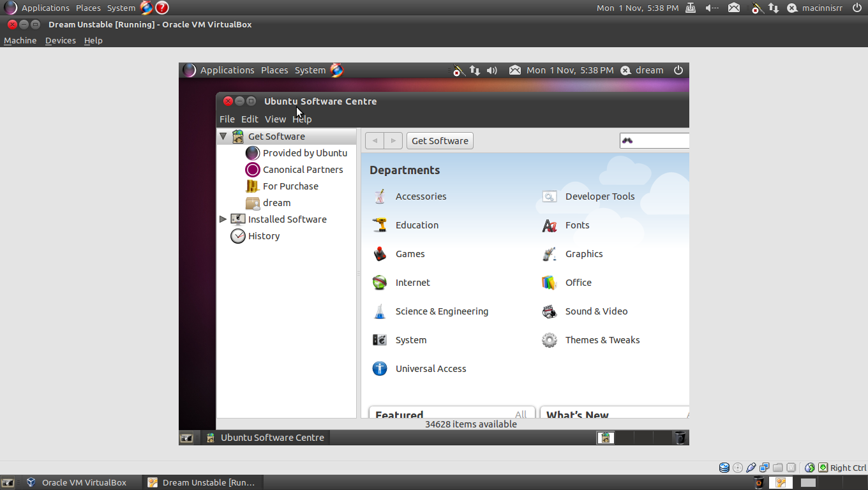The height and width of the screenshot is (490, 868).
Task: Open the guest network up-down arrows indicator
Action: coord(474,70)
